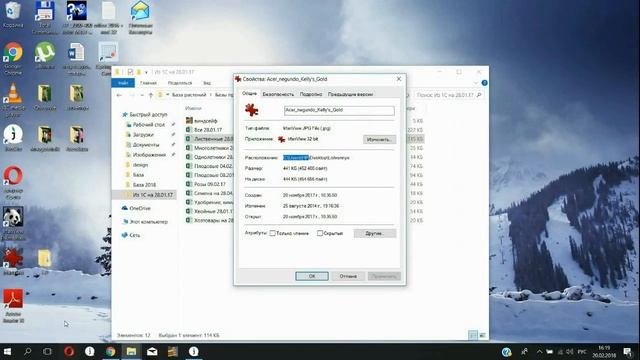This screenshot has width=640, height=360.
Task: Open Task View on the taskbar
Action: (47, 351)
